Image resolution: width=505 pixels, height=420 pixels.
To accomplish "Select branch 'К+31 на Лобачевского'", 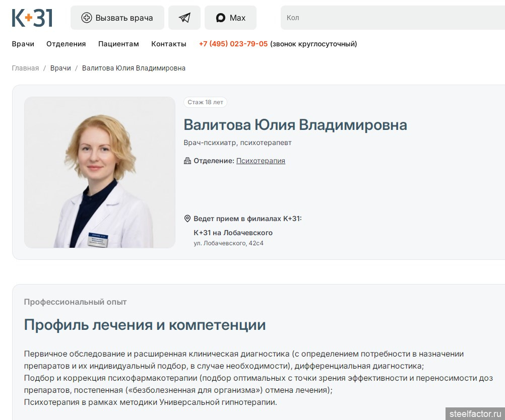I will click(x=233, y=233).
